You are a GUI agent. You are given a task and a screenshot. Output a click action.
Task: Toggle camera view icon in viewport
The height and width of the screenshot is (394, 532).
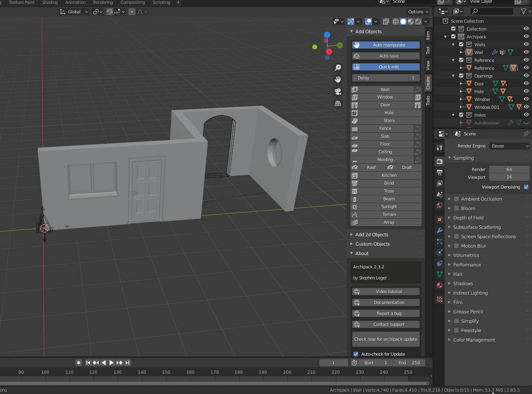pos(338,92)
